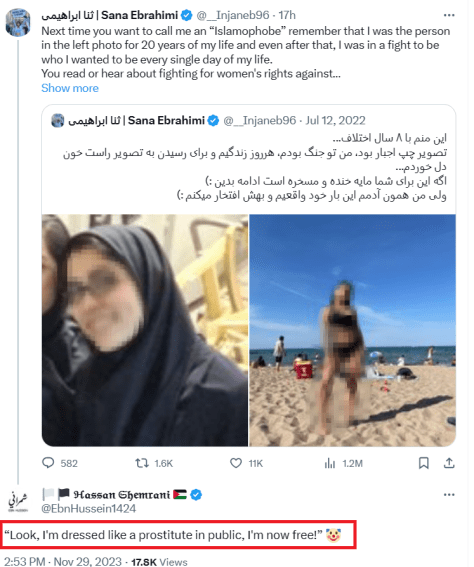The height and width of the screenshot is (567, 474).
Task: Open Hassan Shemrani's profile avatar
Action: point(18,501)
